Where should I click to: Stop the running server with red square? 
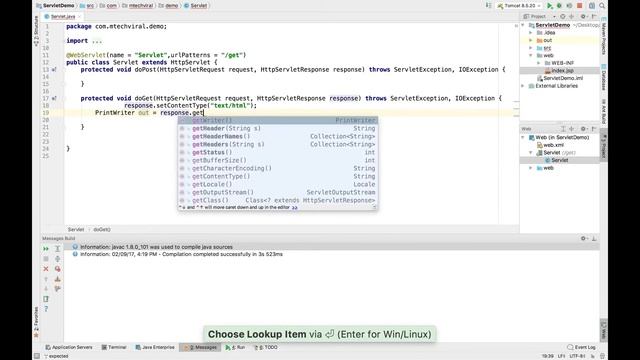[580, 6]
